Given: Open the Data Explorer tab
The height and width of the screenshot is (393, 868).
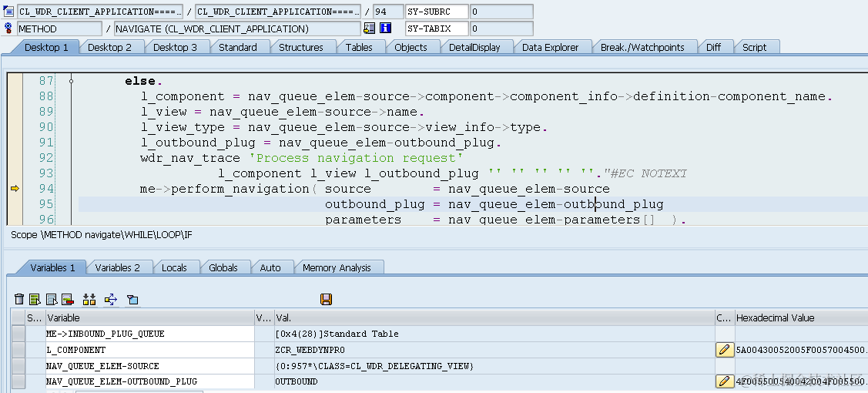Looking at the screenshot, I should point(550,48).
